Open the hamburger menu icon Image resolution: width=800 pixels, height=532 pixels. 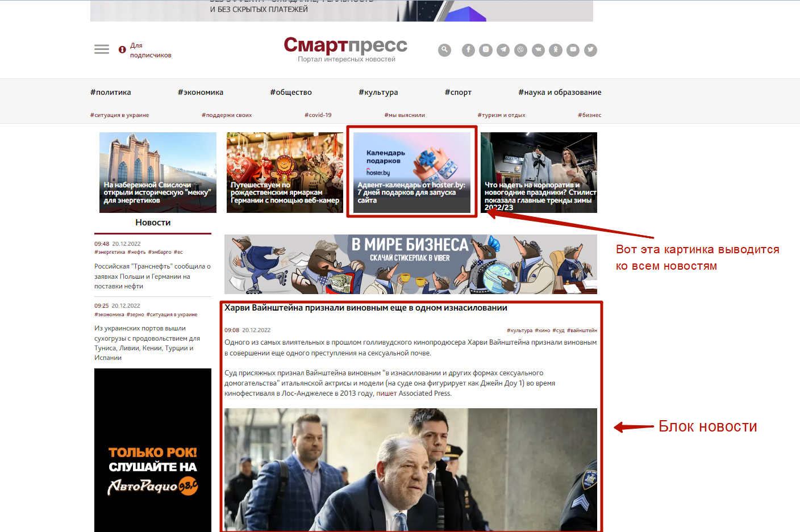[102, 49]
